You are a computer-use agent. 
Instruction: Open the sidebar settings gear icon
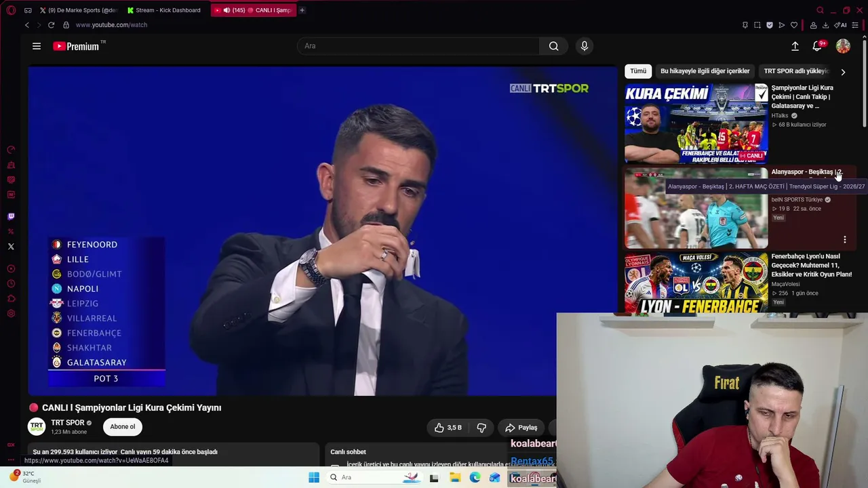pos(11,314)
